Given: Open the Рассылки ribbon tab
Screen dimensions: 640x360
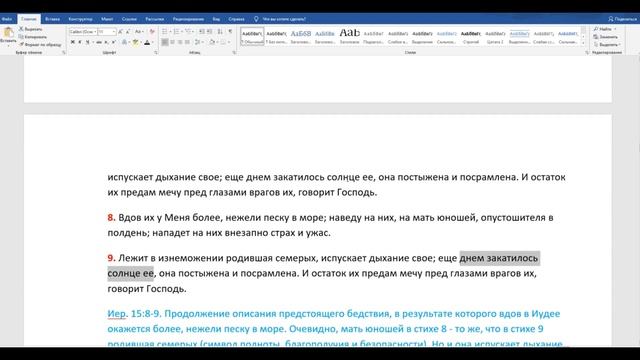Looking at the screenshot, I should pos(155,19).
